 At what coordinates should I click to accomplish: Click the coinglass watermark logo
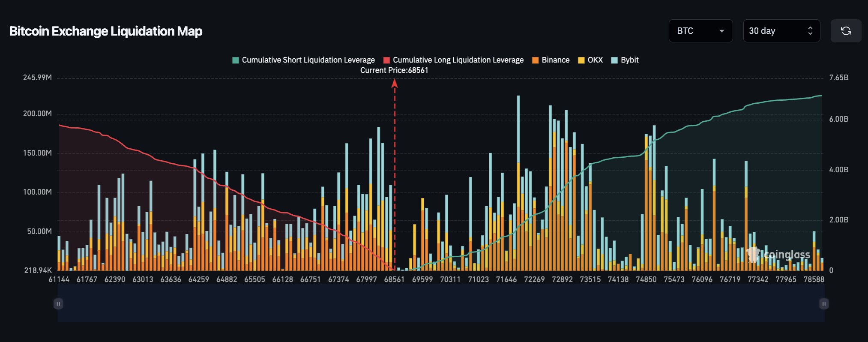778,255
